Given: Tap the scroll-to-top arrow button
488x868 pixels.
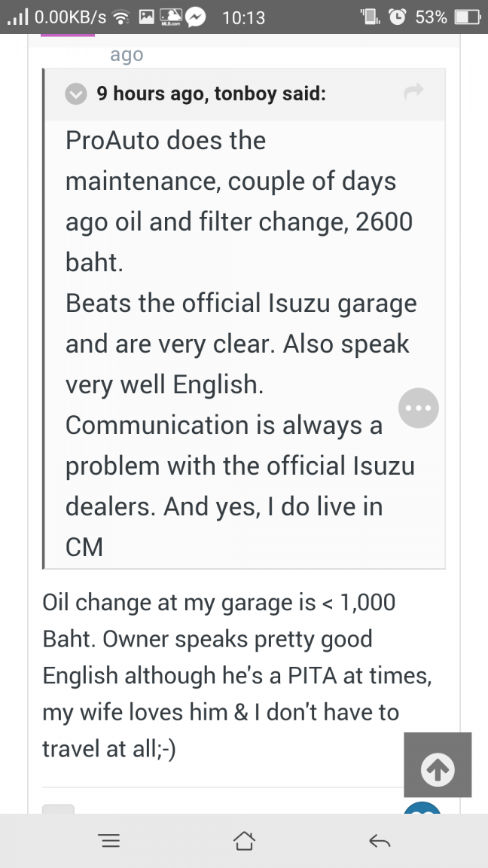Looking at the screenshot, I should (x=438, y=765).
